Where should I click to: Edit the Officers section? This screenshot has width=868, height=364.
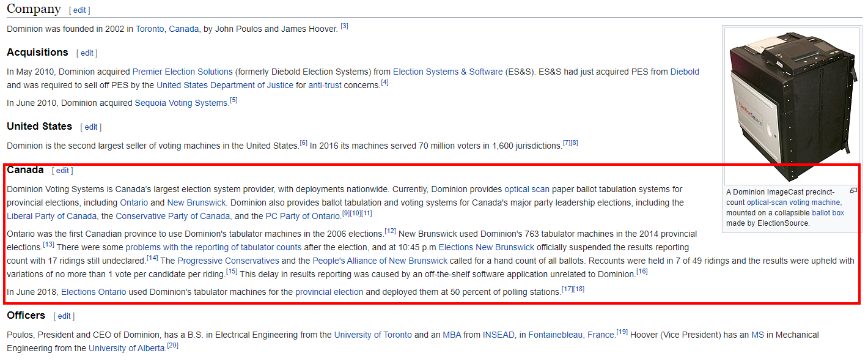[x=64, y=316]
